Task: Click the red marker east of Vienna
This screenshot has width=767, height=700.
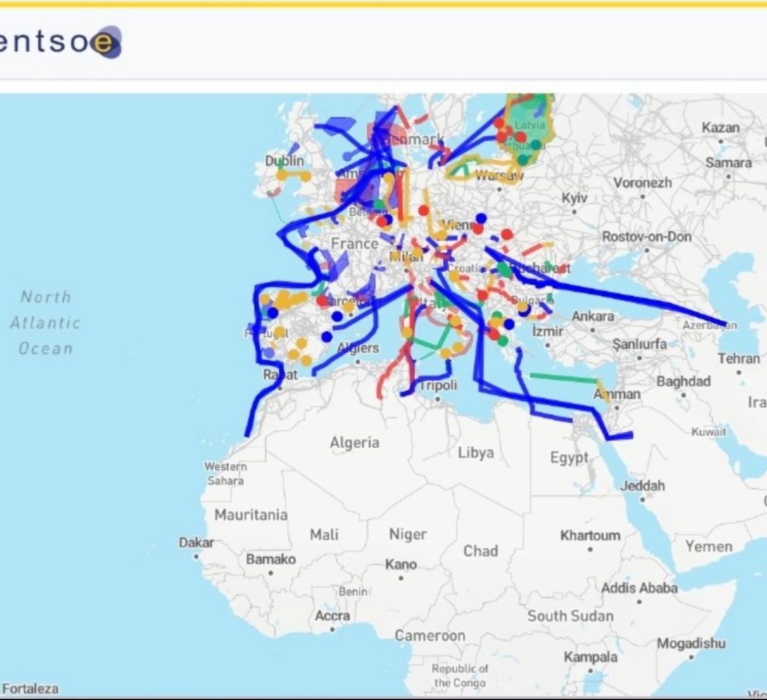Action: tap(506, 234)
